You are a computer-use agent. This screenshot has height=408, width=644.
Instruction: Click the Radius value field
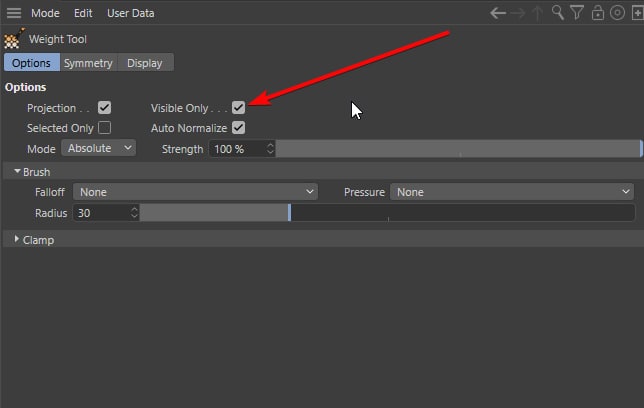101,213
